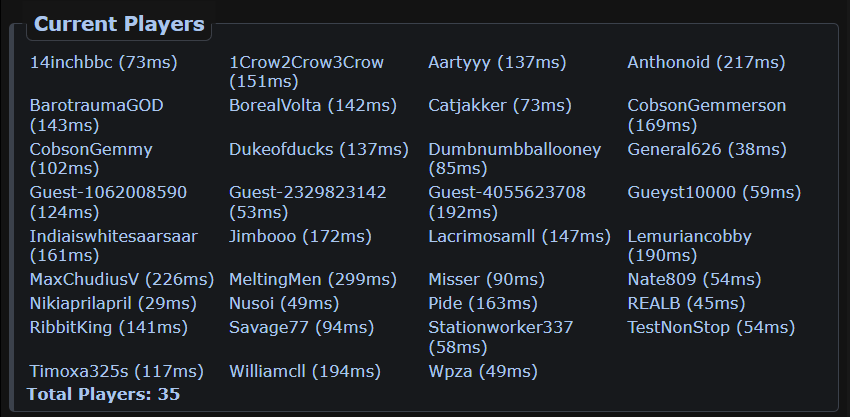Open Lacrimosamll's player entry
Screen dimensions: 850x417
(x=482, y=237)
